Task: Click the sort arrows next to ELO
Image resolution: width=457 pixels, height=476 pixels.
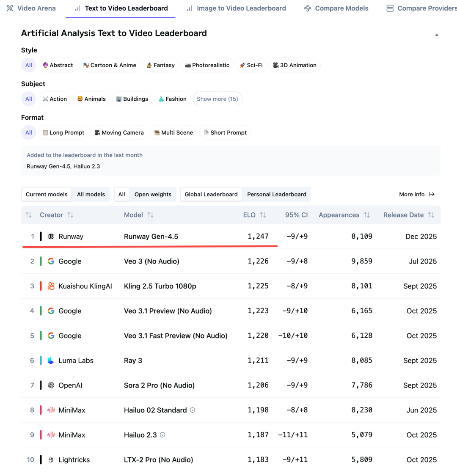Action: click(263, 215)
